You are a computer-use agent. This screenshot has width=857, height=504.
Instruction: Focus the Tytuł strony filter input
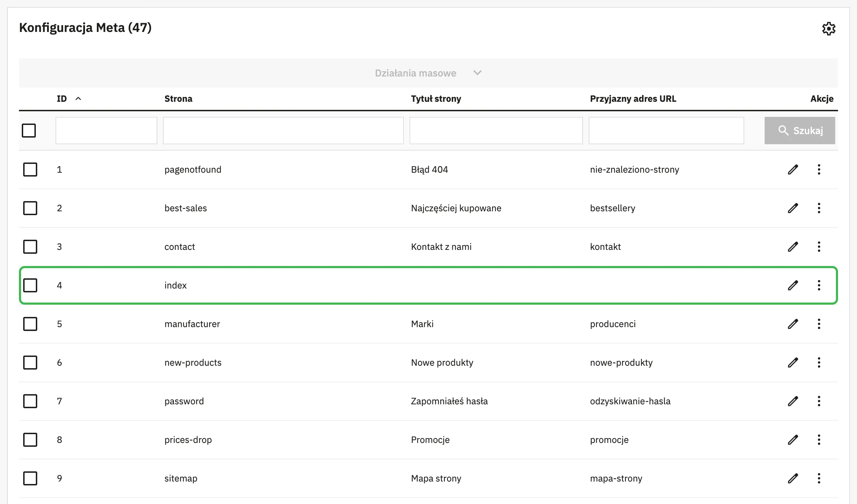tap(496, 131)
